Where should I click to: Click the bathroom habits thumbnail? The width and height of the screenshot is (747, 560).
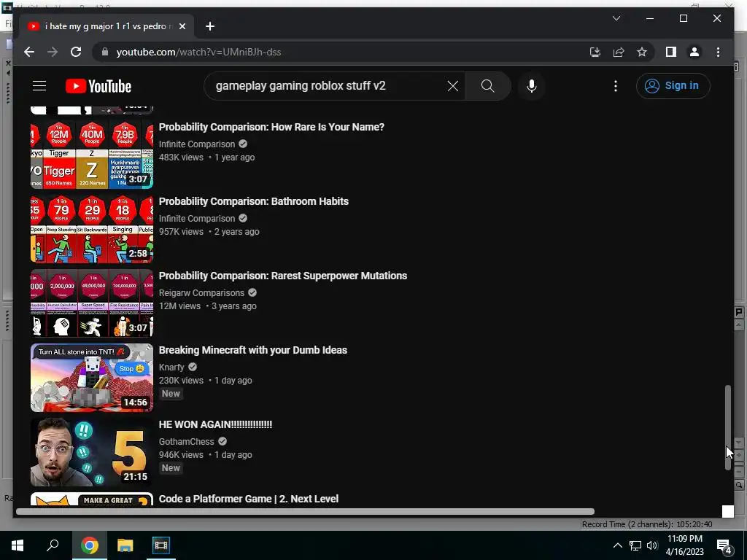pos(92,229)
